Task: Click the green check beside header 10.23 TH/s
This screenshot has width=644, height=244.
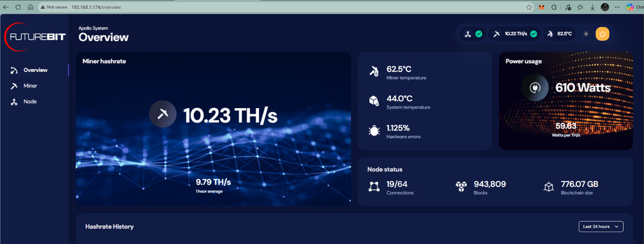Action: click(x=533, y=34)
